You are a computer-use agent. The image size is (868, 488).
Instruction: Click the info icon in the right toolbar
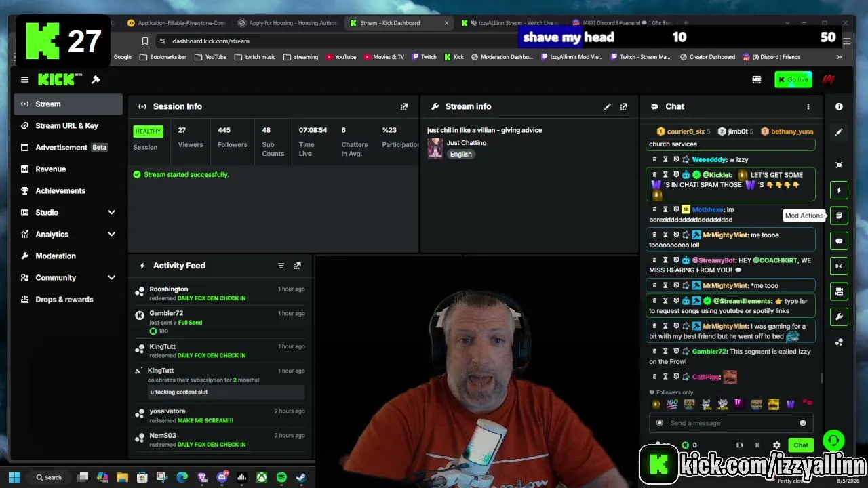pos(839,106)
